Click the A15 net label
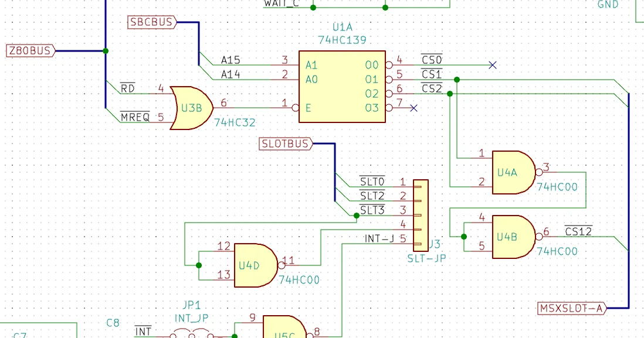 click(x=231, y=60)
